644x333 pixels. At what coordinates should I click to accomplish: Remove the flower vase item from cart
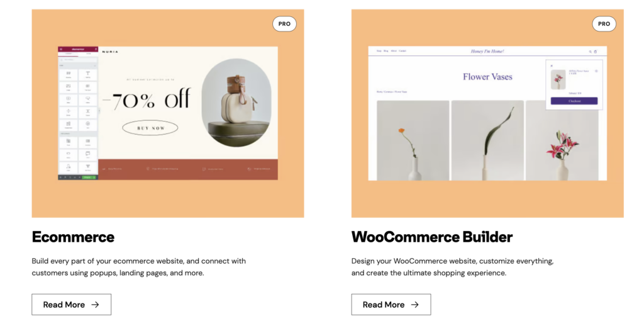tap(596, 71)
